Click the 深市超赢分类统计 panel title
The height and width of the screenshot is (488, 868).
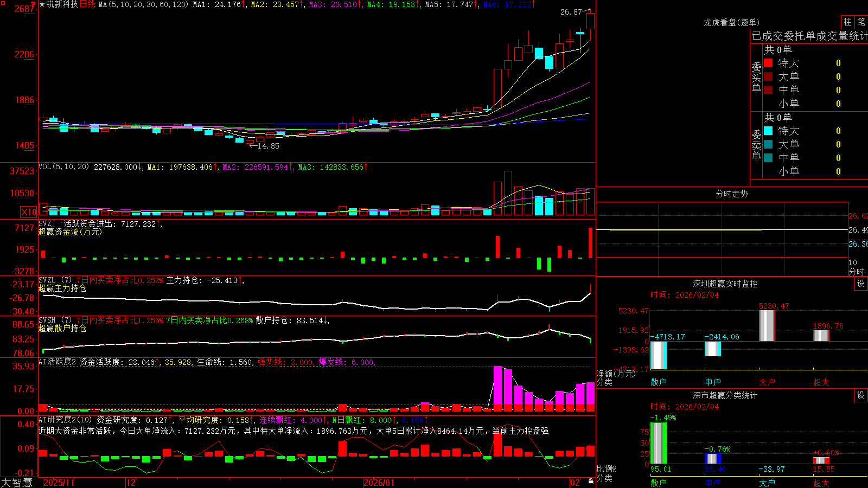coord(725,395)
